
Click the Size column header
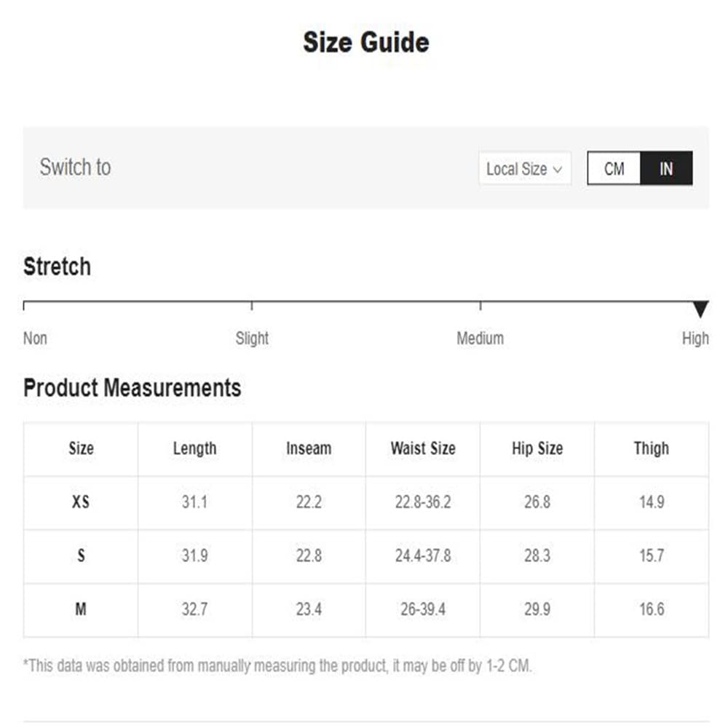(82, 448)
